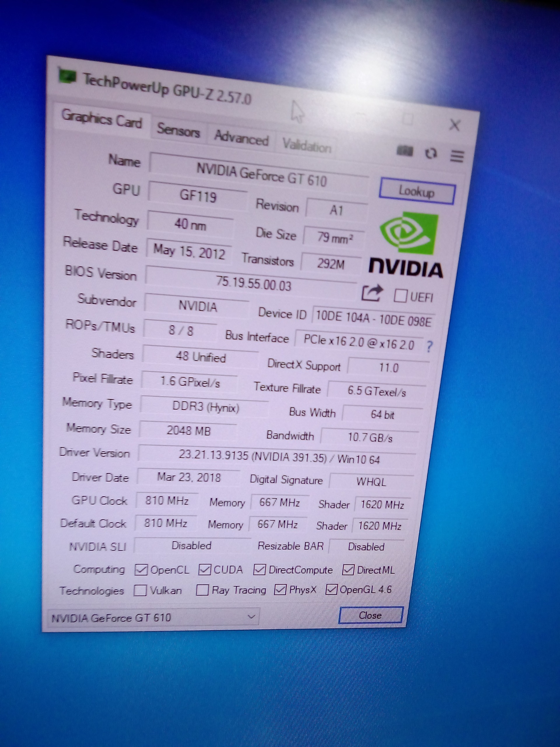This screenshot has height=747, width=560.
Task: Click the Driver Version field
Action: [x=279, y=457]
